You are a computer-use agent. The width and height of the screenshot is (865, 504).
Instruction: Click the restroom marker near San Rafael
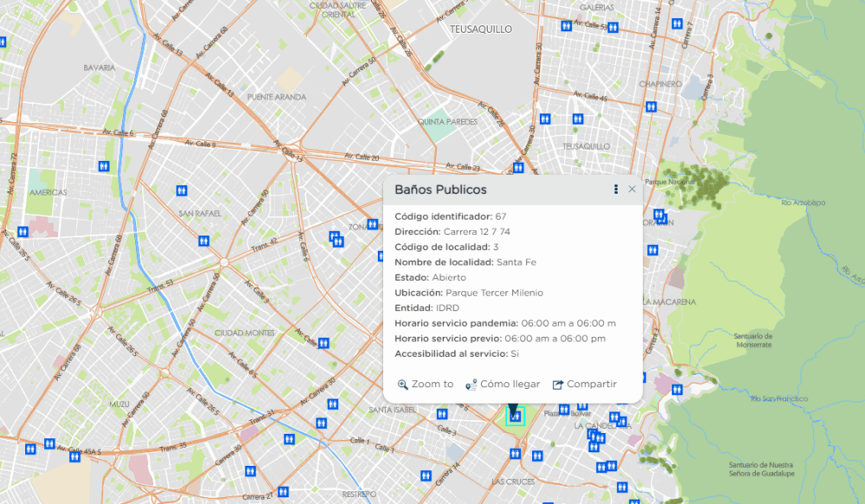pos(182,190)
